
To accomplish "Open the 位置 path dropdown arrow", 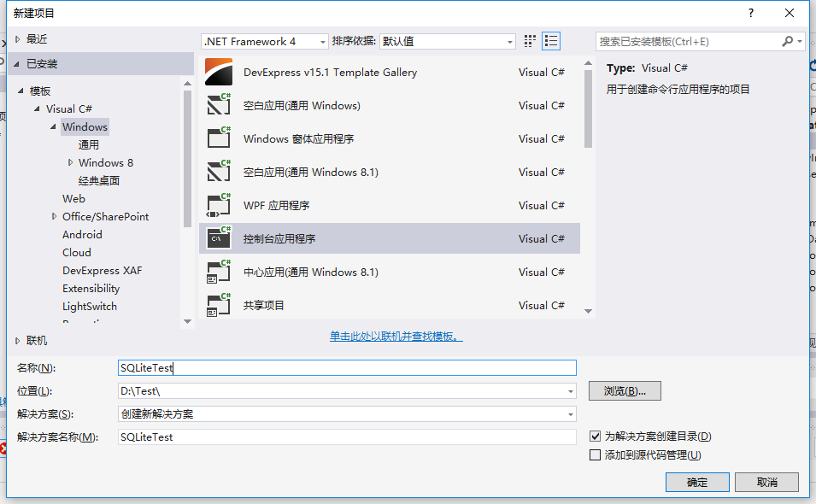I will (x=571, y=391).
